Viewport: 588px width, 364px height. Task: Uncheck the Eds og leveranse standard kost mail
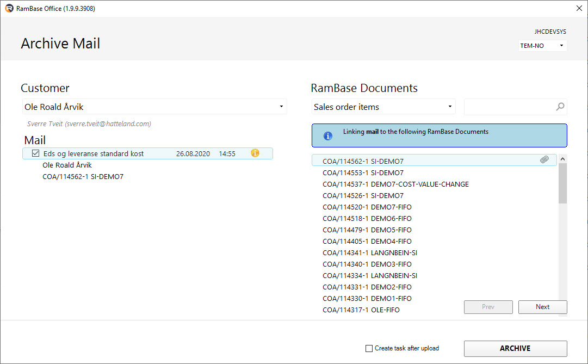35,153
